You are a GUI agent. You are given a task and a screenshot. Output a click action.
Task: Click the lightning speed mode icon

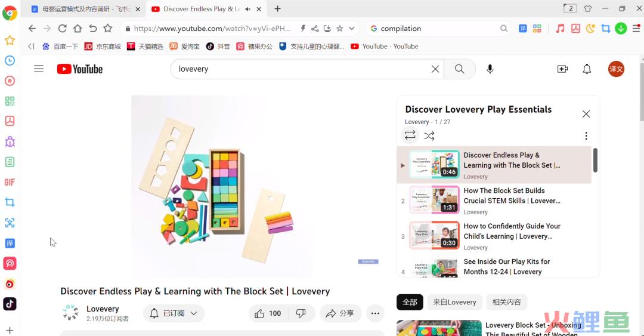coord(303,29)
